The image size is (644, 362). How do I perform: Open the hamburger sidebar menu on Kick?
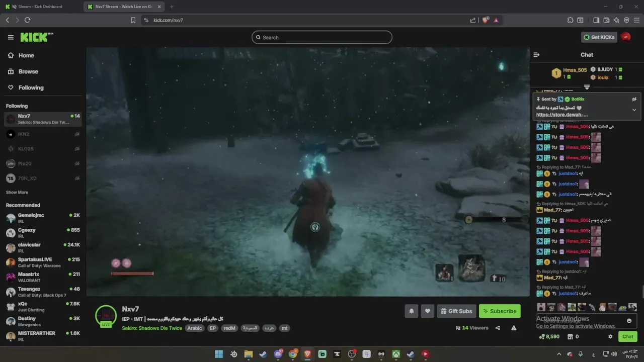[11, 37]
